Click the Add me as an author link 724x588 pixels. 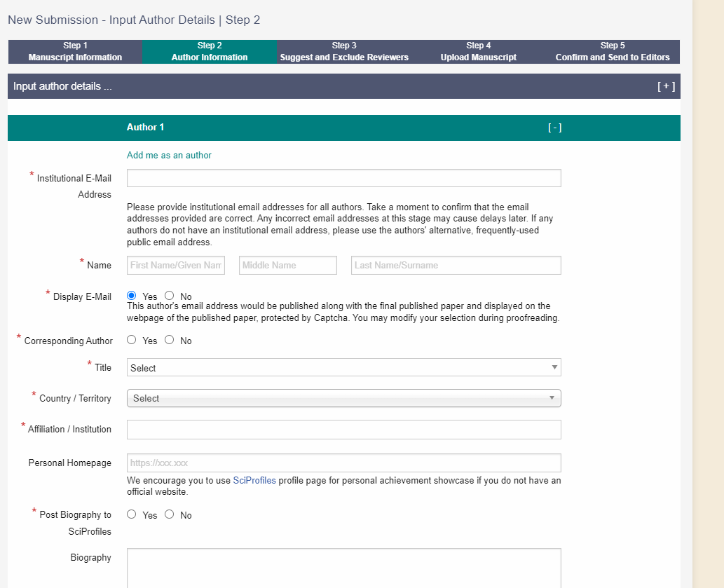pos(169,156)
